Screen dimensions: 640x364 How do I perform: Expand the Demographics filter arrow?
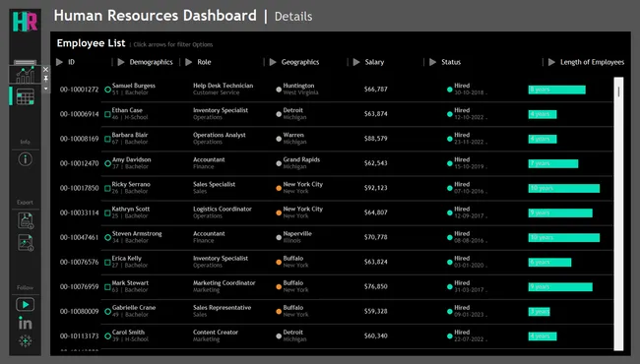(x=121, y=62)
